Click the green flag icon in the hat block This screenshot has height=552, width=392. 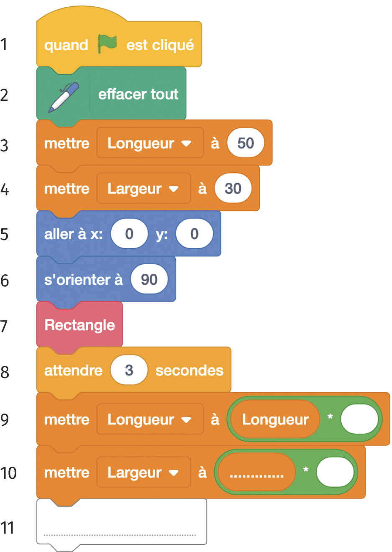point(108,44)
